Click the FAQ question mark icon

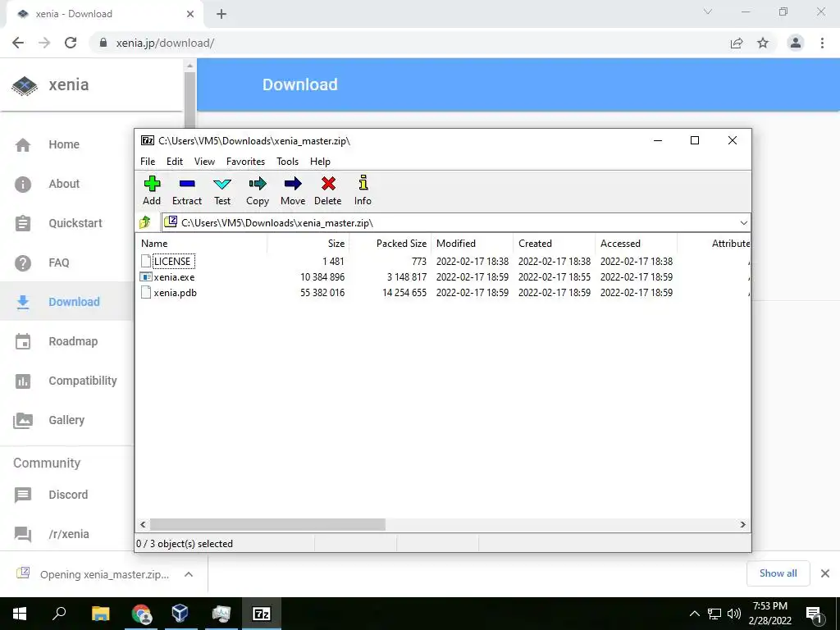tap(23, 263)
